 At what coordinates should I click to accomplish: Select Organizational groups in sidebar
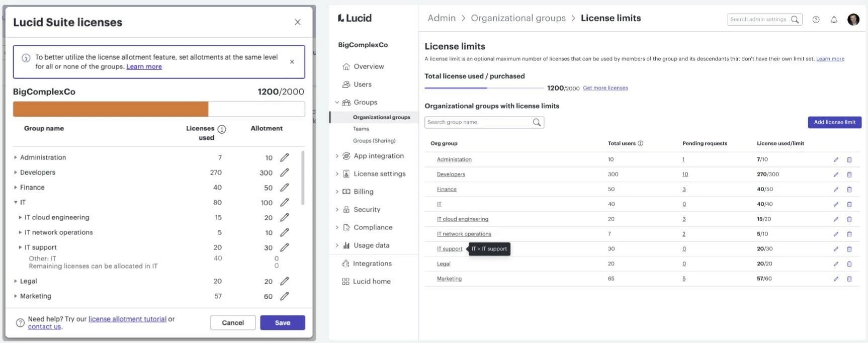(381, 117)
